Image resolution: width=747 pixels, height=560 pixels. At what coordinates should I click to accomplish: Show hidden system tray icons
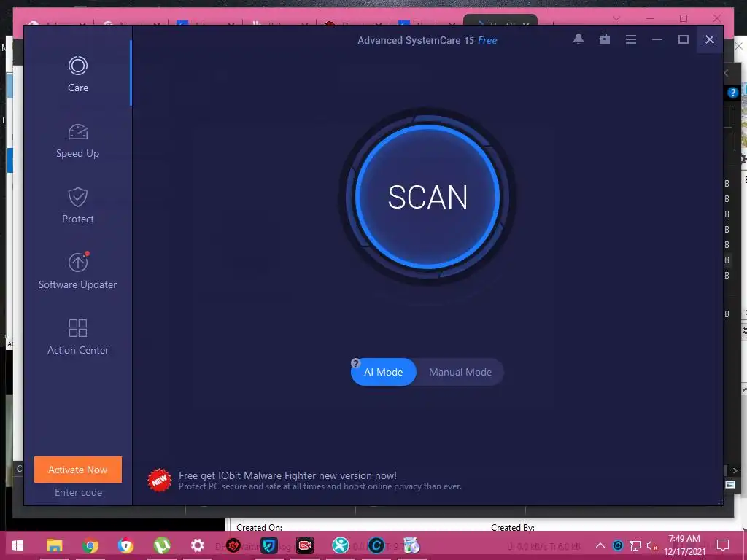[600, 545]
